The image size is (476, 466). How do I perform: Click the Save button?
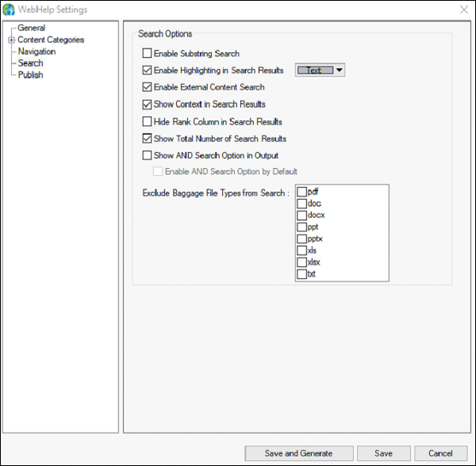(x=384, y=453)
